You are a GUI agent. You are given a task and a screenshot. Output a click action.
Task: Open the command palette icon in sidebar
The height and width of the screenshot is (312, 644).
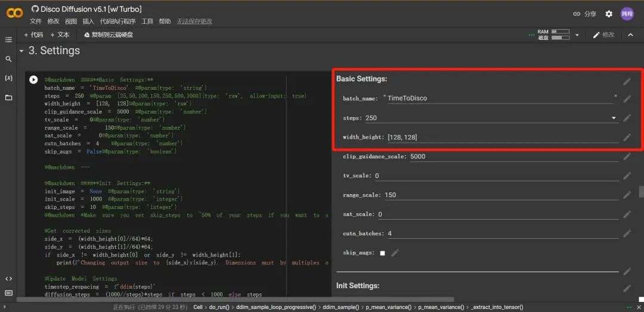click(8, 293)
